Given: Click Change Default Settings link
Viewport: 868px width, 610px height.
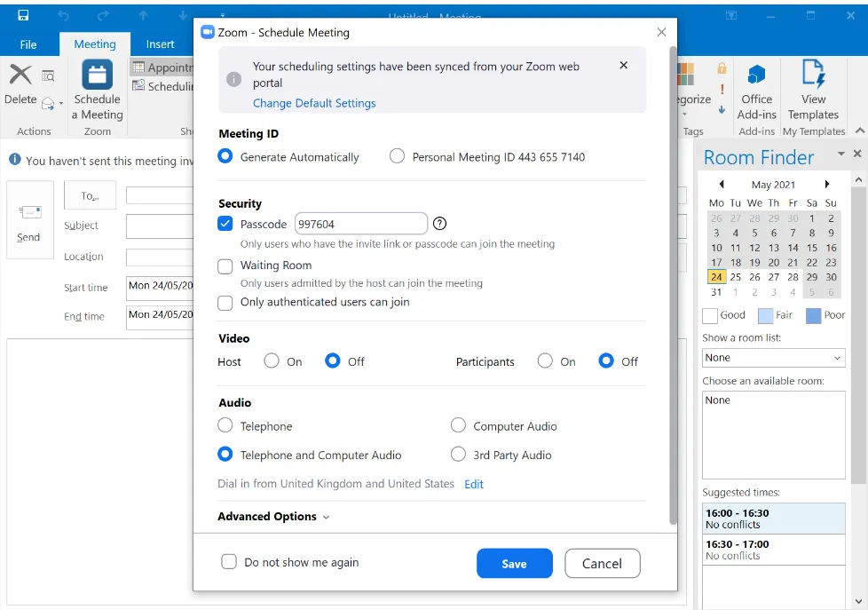Looking at the screenshot, I should click(314, 103).
